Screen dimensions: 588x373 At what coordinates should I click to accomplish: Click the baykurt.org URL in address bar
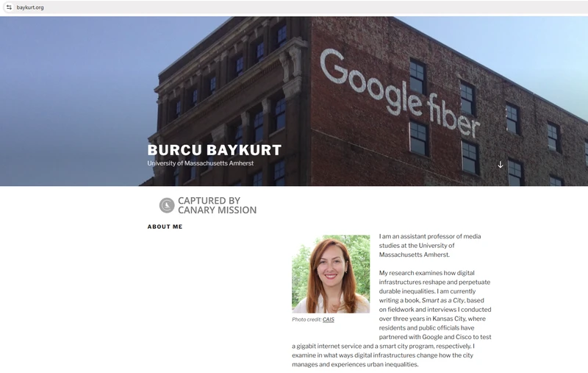pos(30,7)
